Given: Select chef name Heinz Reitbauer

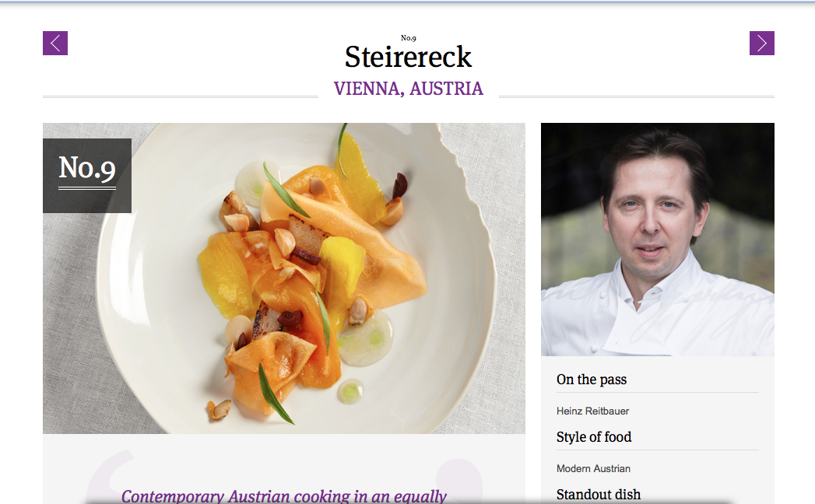Looking at the screenshot, I should (592, 411).
